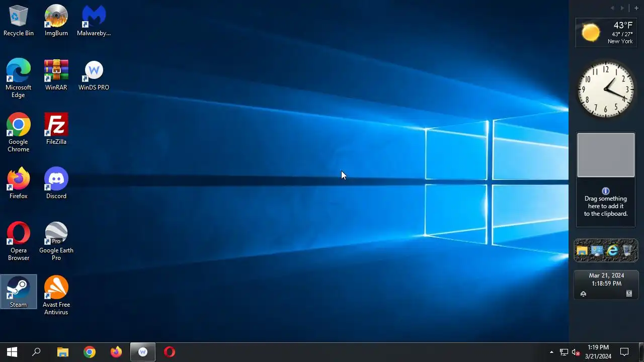Launch Firefox from the taskbar
Viewport: 644px width, 362px height.
pos(116,352)
